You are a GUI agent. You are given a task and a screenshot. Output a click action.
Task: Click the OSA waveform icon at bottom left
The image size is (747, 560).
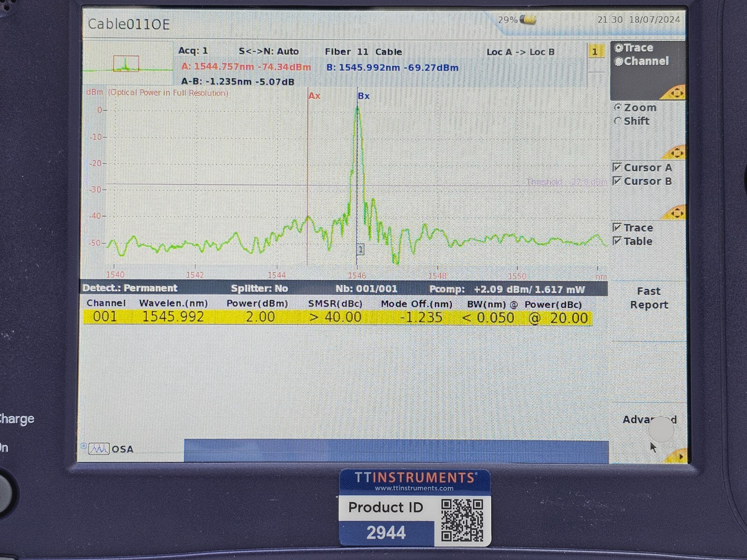coord(99,449)
